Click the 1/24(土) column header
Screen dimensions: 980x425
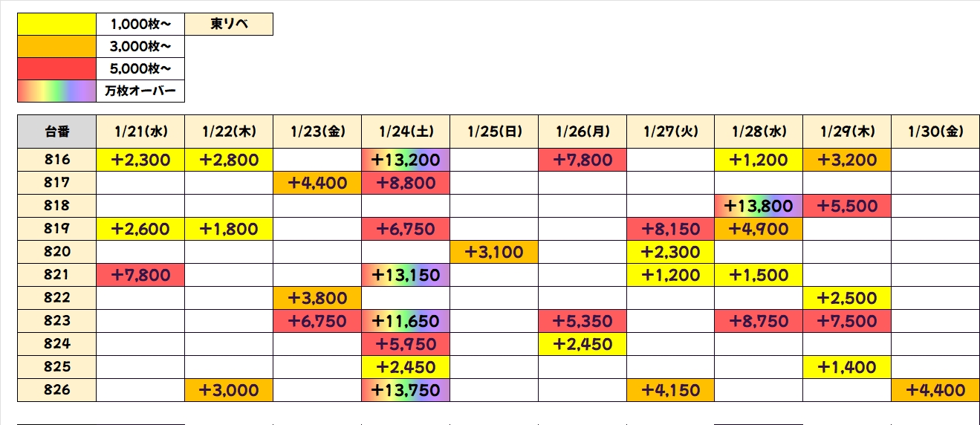pyautogui.click(x=405, y=132)
